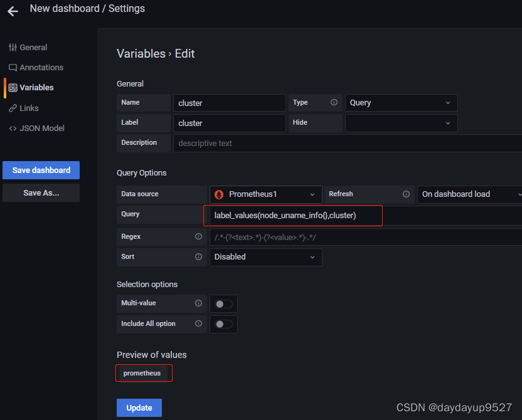This screenshot has height=420, width=522.
Task: Click the Sort info icon
Action: (x=199, y=257)
